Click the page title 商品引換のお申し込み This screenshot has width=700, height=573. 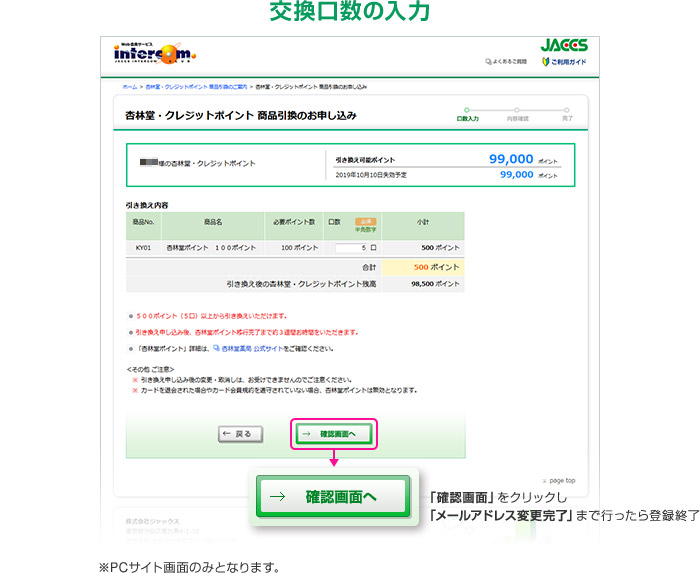(x=241, y=116)
